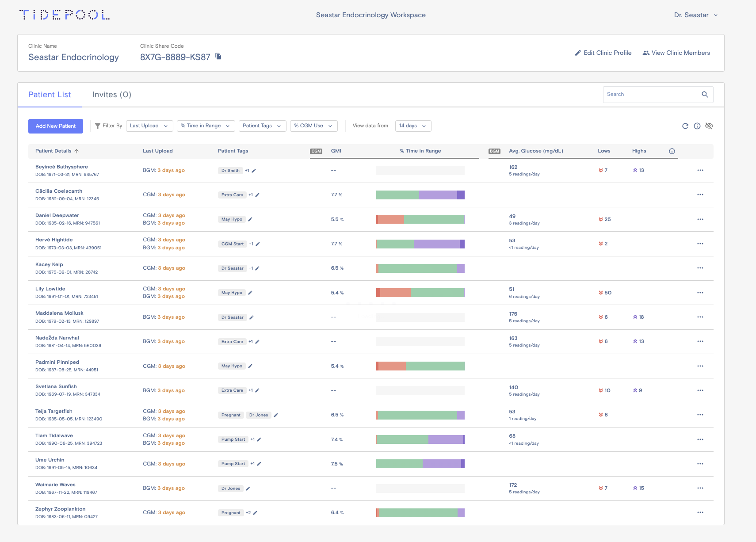
Task: Open the ellipsis actions menu for Kacey Kelp
Action: 700,268
